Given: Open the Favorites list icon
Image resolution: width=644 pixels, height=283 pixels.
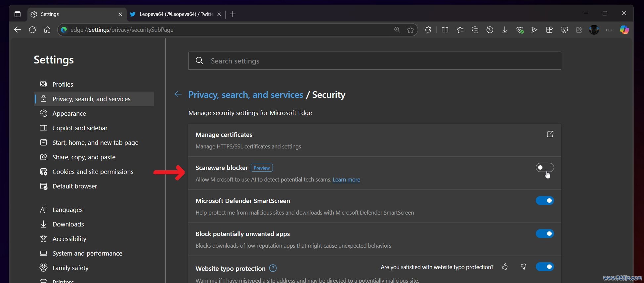Looking at the screenshot, I should point(460,30).
